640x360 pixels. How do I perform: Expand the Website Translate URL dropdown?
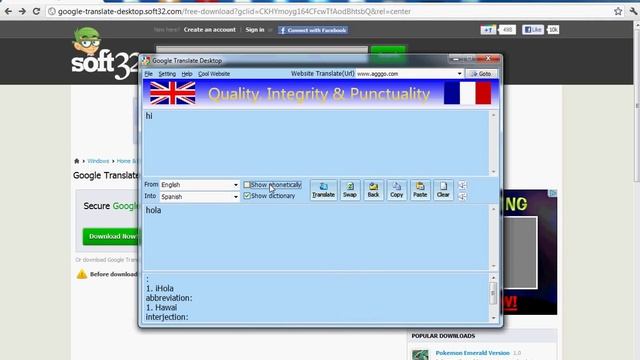pos(460,74)
